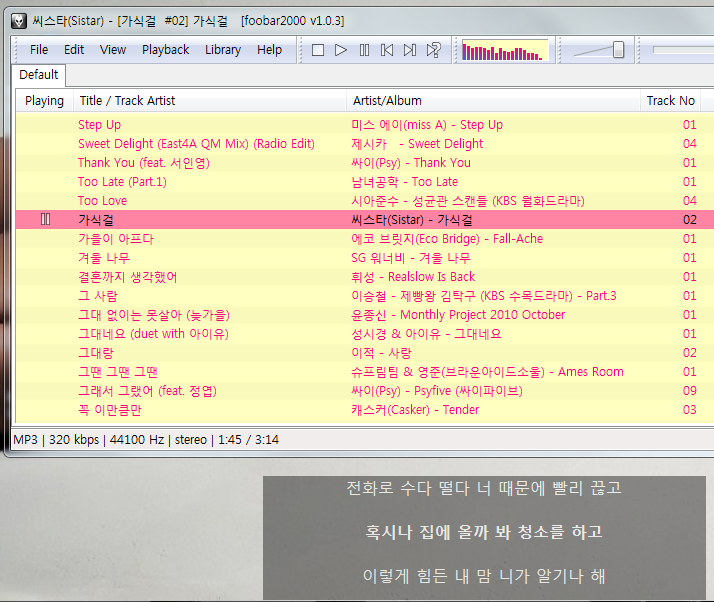Click the seek bar track
The height and width of the screenshot is (602, 714).
[683, 50]
